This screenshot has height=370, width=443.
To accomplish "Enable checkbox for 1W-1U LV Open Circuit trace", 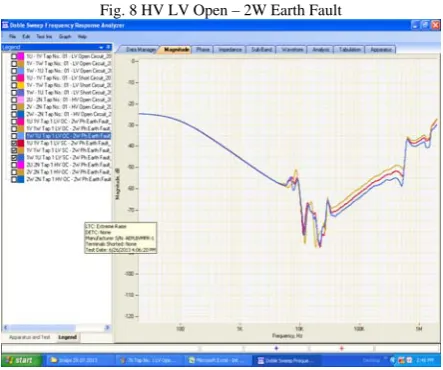I will [x=14, y=71].
